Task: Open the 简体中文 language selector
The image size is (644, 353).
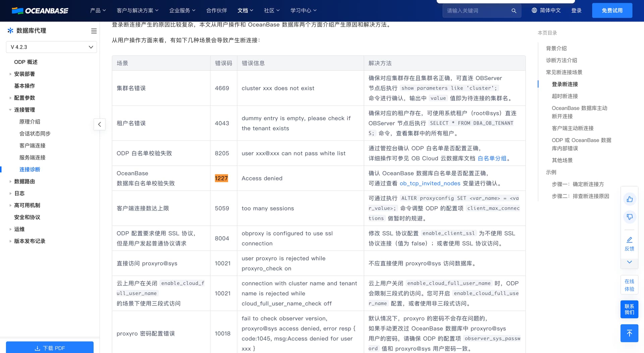Action: pyautogui.click(x=546, y=10)
